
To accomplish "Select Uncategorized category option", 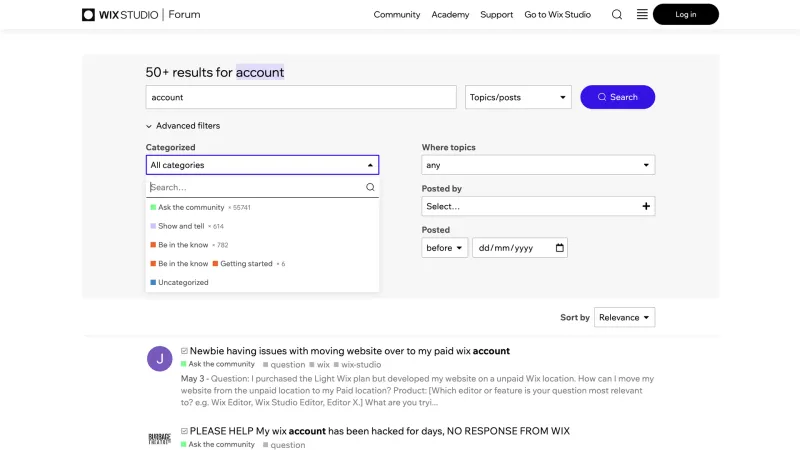I will (262, 282).
